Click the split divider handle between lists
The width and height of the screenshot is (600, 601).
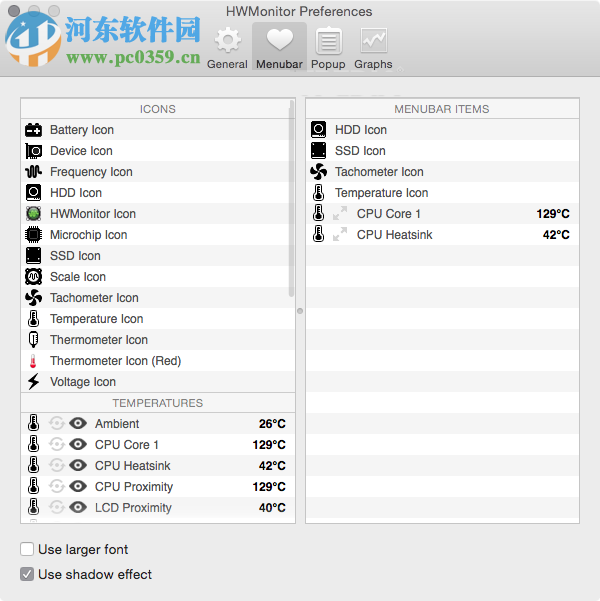[x=300, y=311]
